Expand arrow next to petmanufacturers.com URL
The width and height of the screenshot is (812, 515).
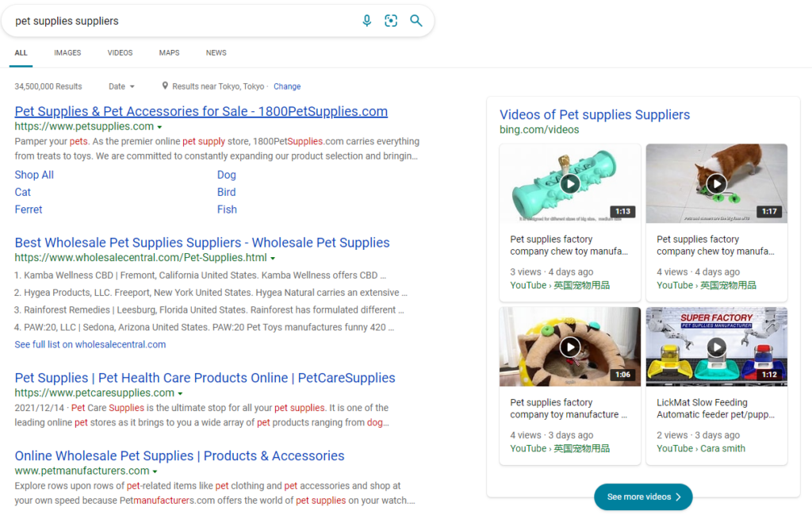(155, 471)
